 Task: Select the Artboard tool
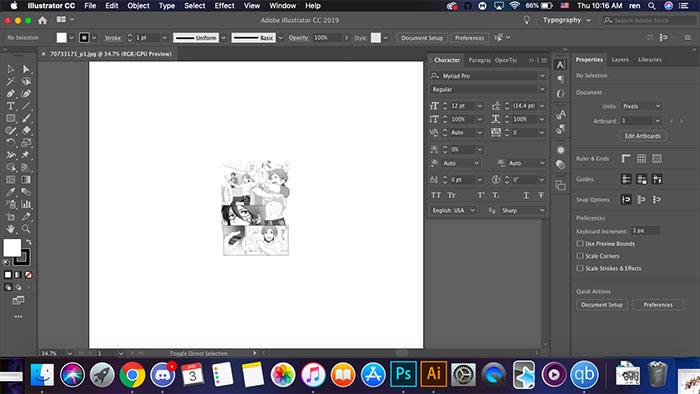click(x=11, y=216)
